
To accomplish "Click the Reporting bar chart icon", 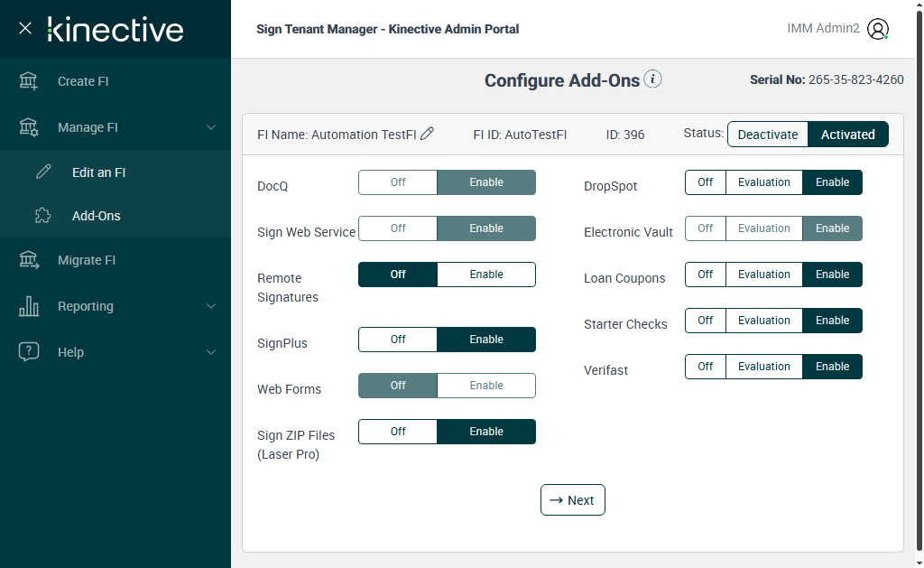I will click(28, 306).
